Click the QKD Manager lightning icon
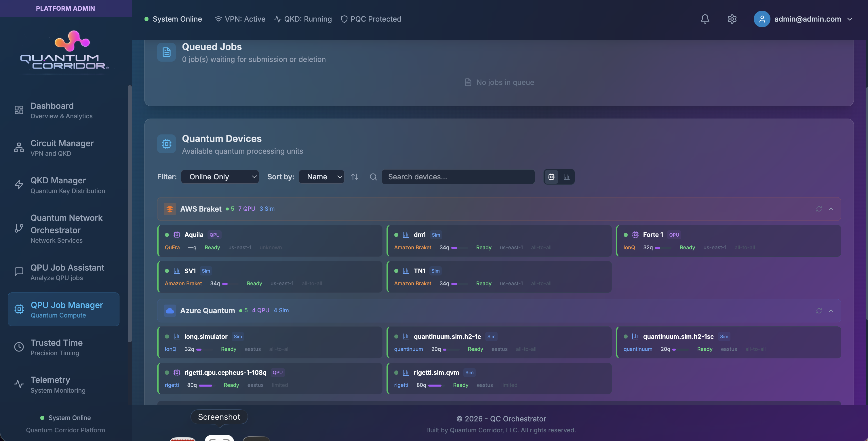 click(19, 185)
